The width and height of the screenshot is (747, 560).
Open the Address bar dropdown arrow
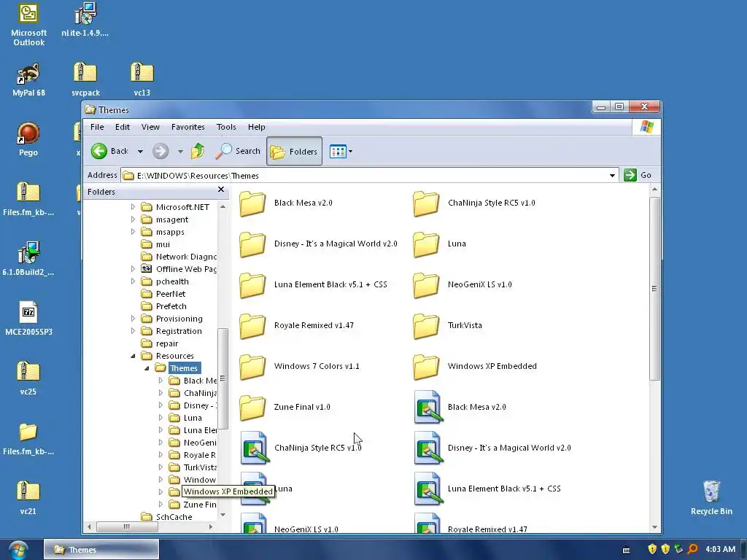(x=612, y=175)
